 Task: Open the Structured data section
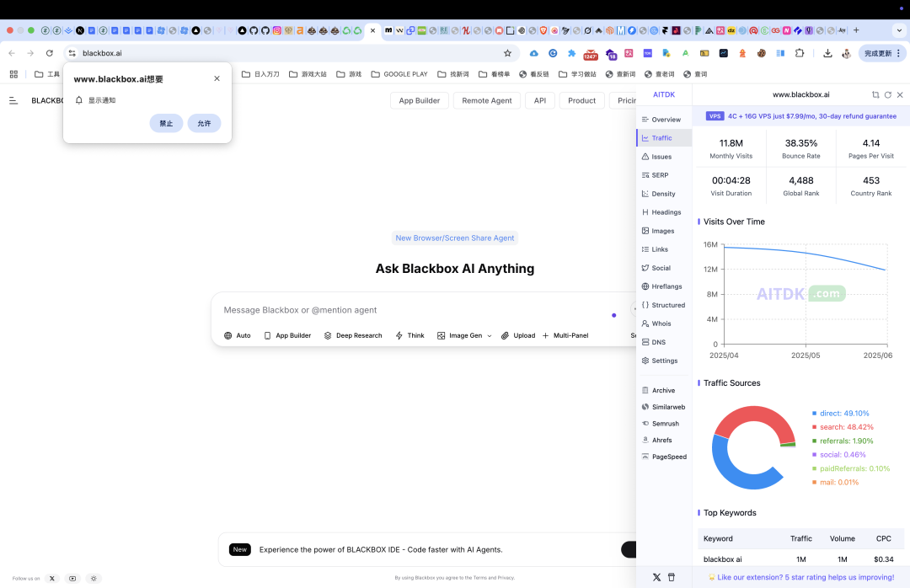coord(661,305)
